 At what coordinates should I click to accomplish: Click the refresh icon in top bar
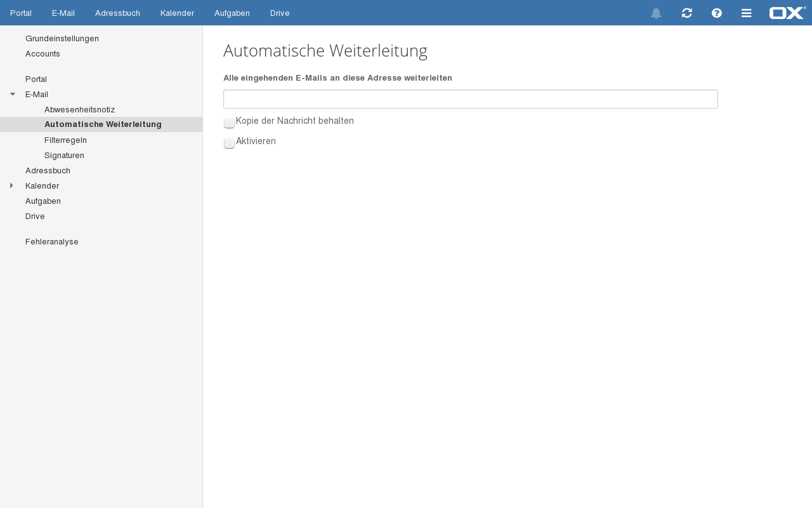(686, 13)
